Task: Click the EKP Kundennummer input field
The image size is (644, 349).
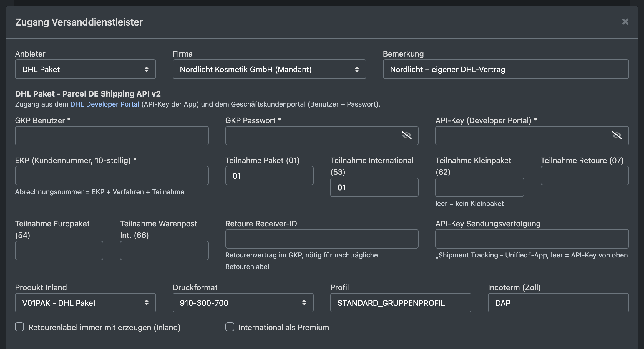Action: click(x=112, y=176)
